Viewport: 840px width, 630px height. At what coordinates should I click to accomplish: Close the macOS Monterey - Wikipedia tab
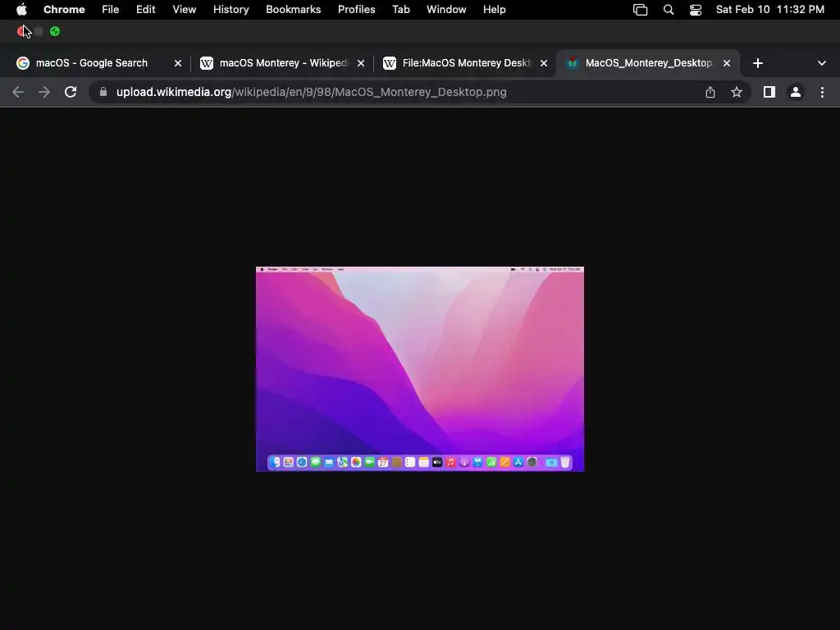361,63
